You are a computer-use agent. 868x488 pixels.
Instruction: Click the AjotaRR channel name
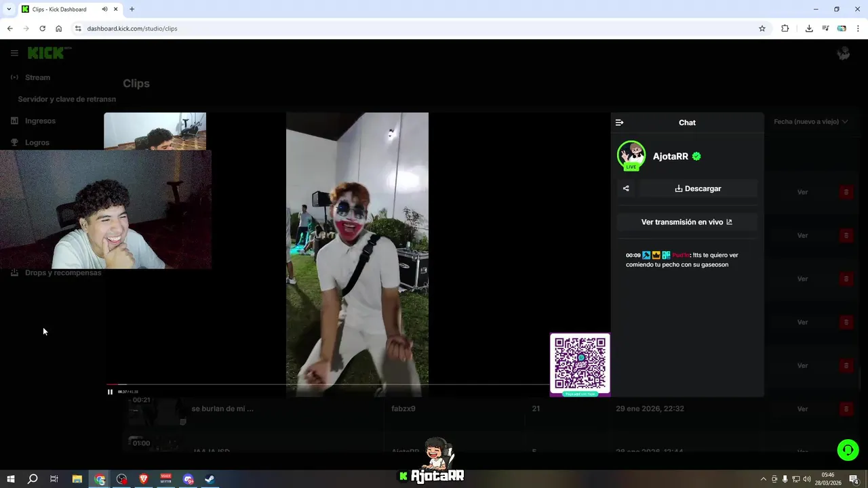pyautogui.click(x=670, y=156)
